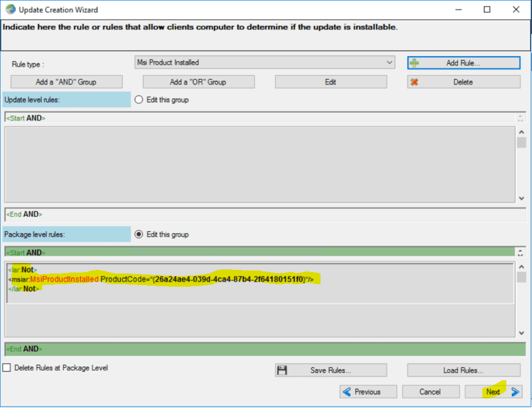This screenshot has width=532, height=408.
Task: Open the Msi Product Installed rule type dropdown
Action: coord(390,62)
